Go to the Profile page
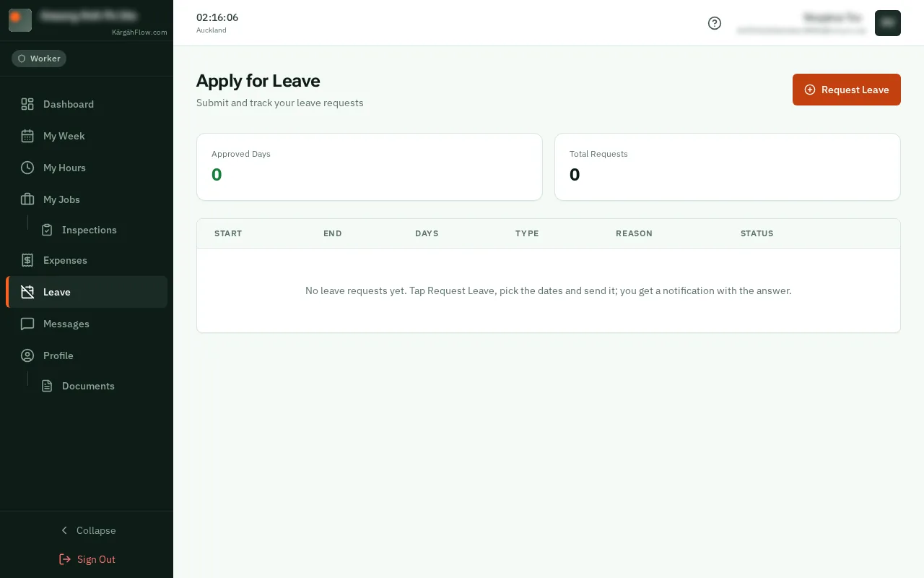 coord(87,355)
